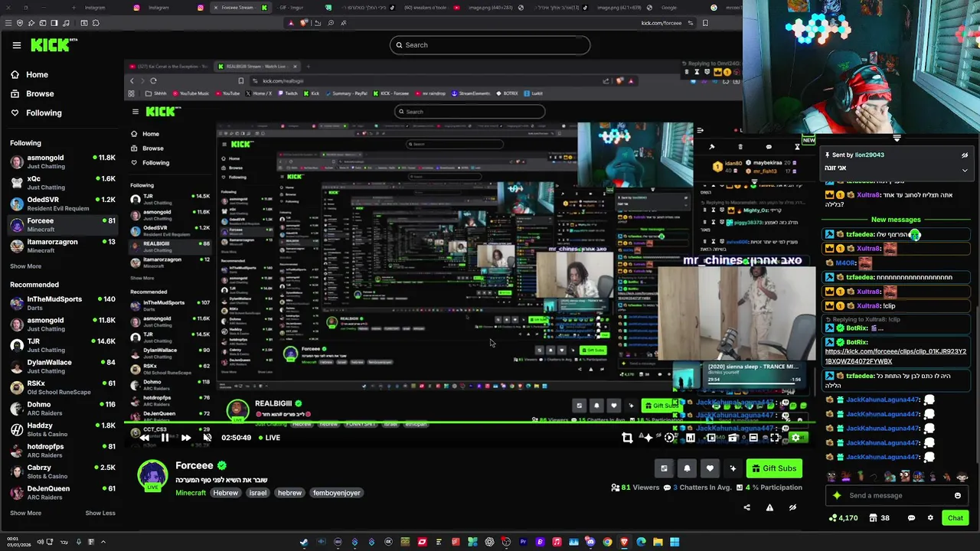Open Haddzy recommended channel
Image resolution: width=980 pixels, height=551 pixels.
click(61, 429)
